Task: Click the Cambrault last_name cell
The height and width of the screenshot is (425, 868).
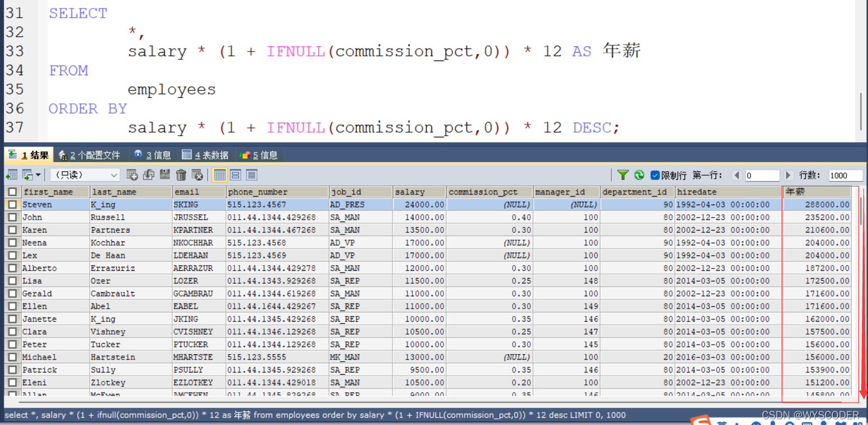Action: click(x=131, y=294)
